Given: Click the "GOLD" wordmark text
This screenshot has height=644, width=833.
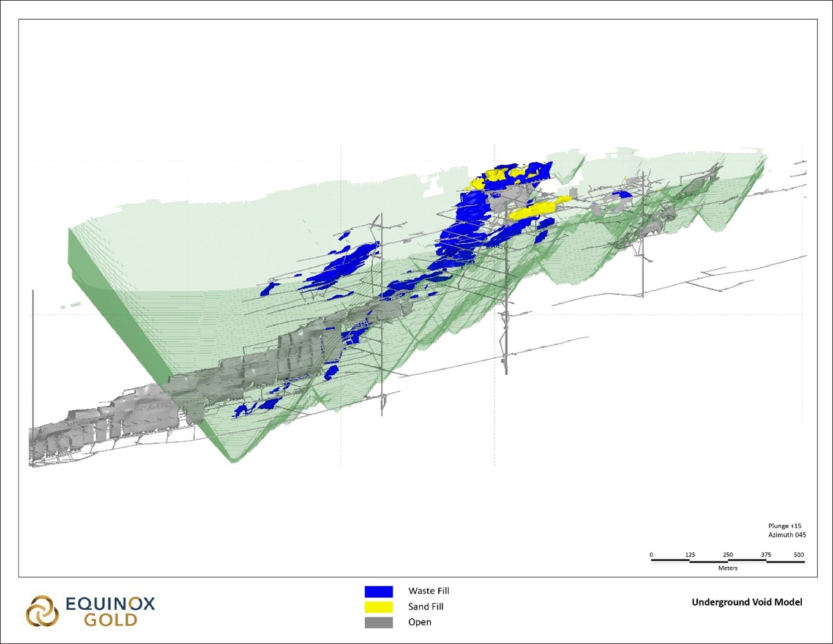Looking at the screenshot, I should 111,620.
